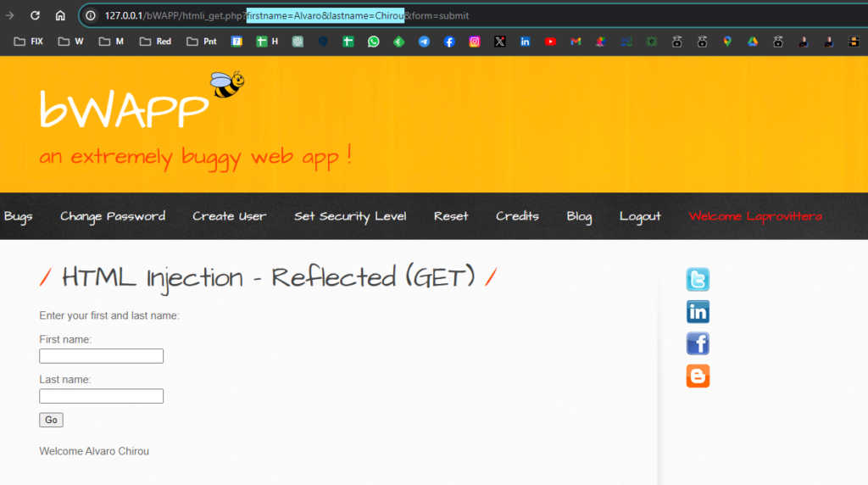This screenshot has height=485, width=868.
Task: Open the green circuit shield bookmark
Action: tap(652, 42)
